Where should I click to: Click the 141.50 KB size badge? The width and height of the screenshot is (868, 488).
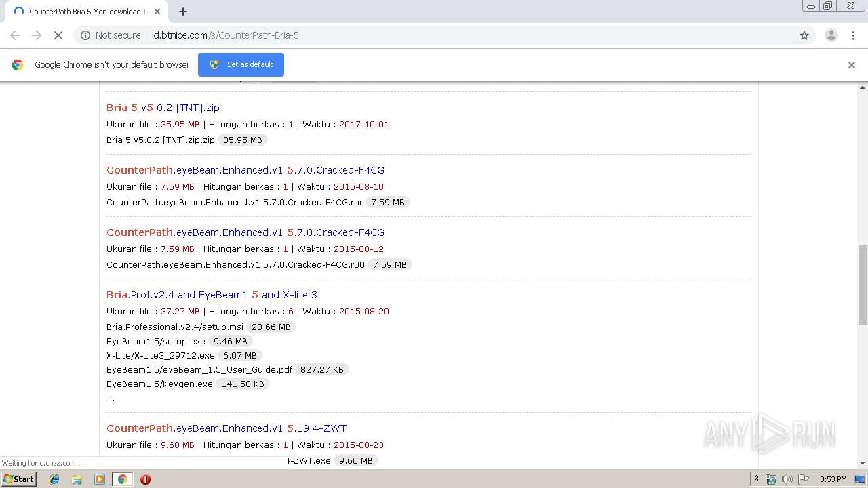point(243,384)
